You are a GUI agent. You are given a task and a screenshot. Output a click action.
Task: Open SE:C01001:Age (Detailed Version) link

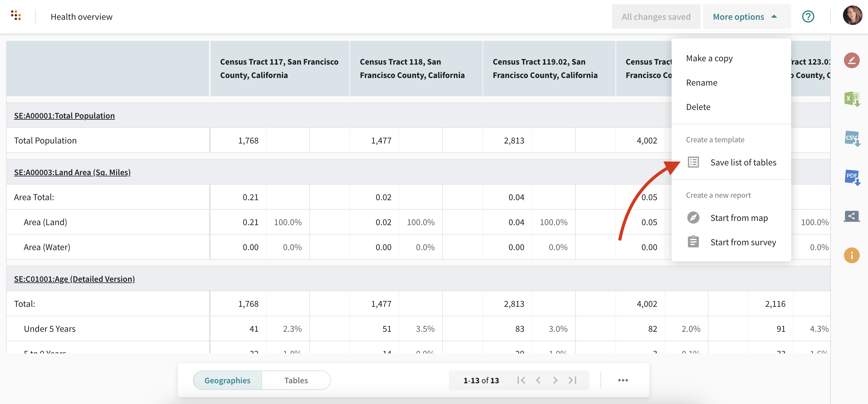tap(74, 279)
